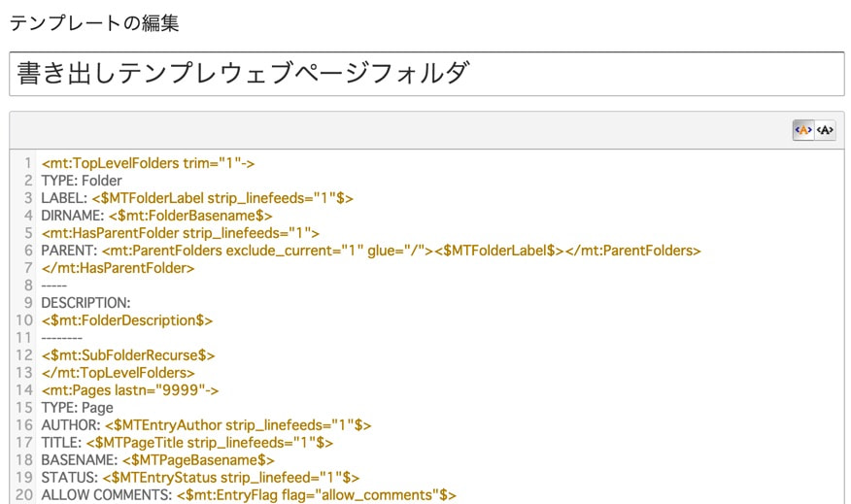Click the 'TITLE:' line with MTPageTitle tag
851x504 pixels.
point(187,443)
